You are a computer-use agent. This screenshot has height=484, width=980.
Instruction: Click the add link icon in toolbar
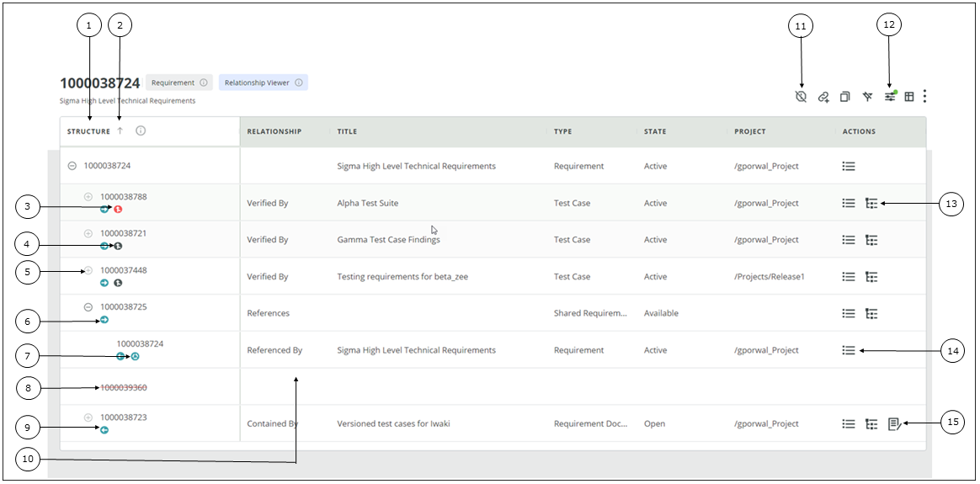(823, 97)
